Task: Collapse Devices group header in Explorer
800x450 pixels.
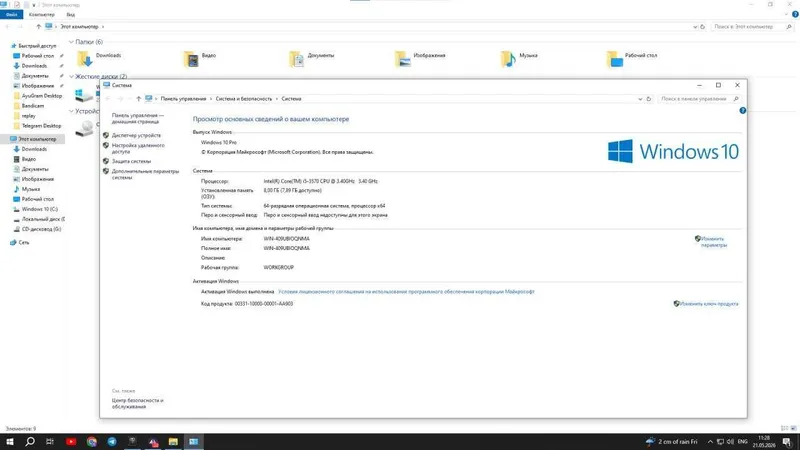Action: coord(71,111)
